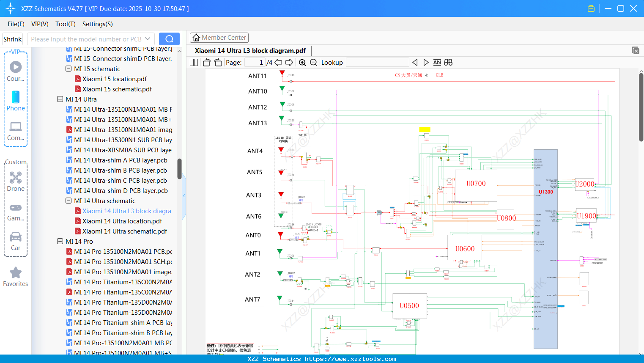Toggle the Abi whole-word match option

click(x=437, y=62)
